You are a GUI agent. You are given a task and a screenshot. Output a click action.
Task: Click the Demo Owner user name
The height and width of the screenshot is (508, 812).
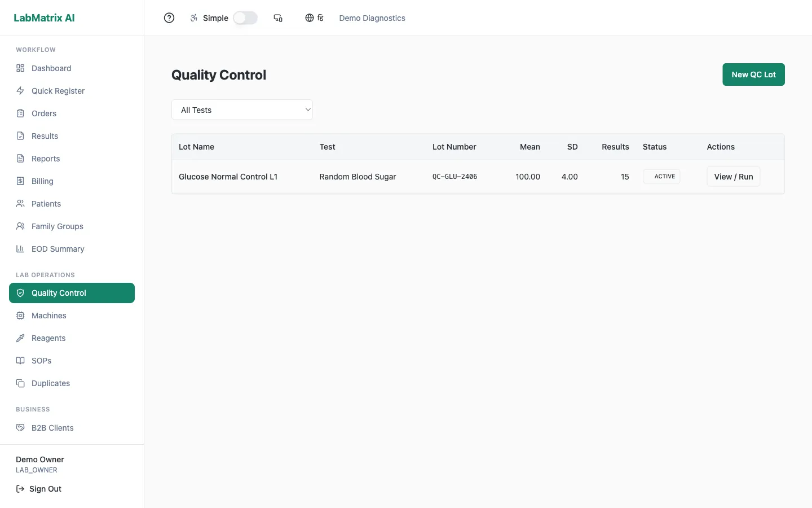[x=40, y=459]
